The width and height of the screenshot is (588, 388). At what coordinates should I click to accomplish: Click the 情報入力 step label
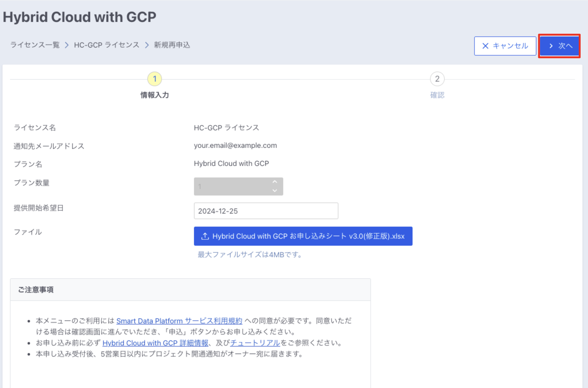click(x=155, y=95)
